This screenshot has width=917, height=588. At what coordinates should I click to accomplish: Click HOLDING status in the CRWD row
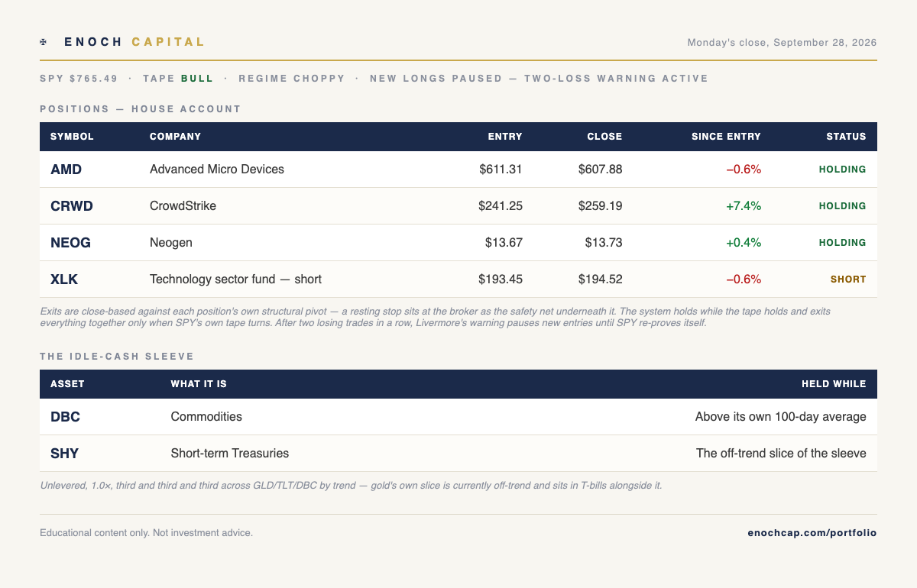coord(842,206)
